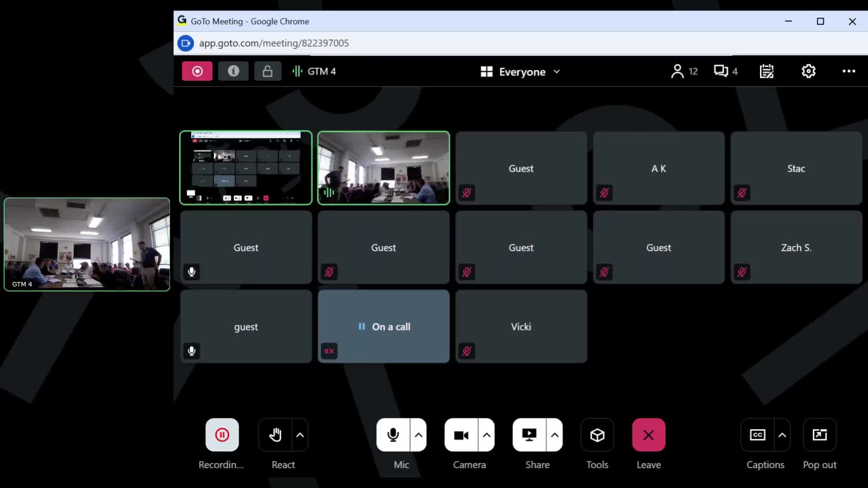Click the React raise hand button
This screenshot has height=488, width=868.
coord(275,435)
